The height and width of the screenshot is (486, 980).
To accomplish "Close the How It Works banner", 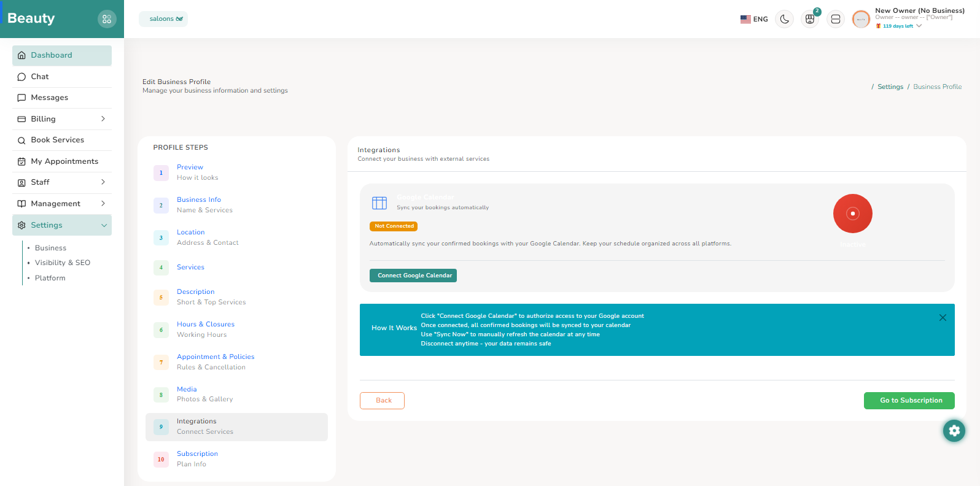I will pos(943,318).
